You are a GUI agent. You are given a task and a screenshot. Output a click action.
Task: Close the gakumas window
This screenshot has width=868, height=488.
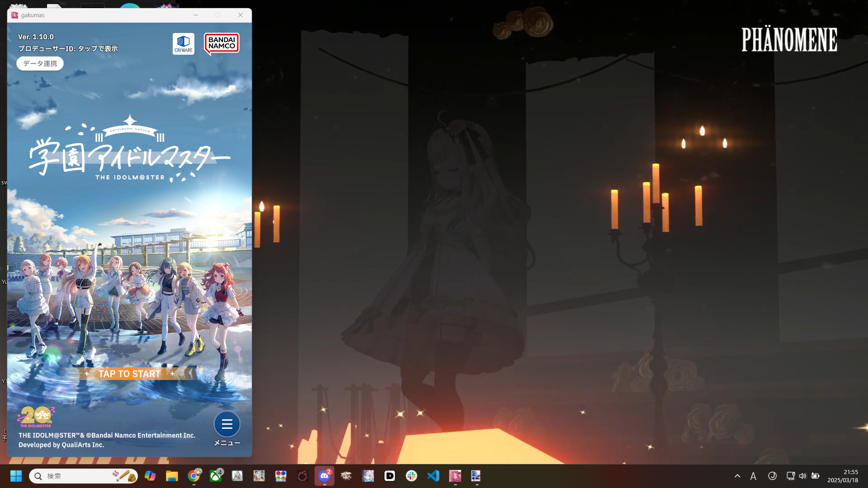(241, 15)
